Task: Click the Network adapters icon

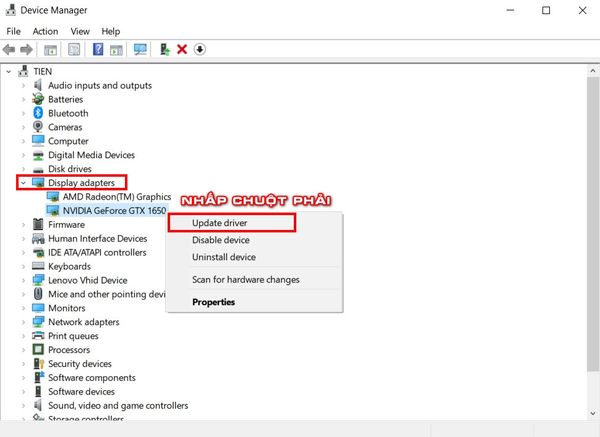Action: [38, 322]
